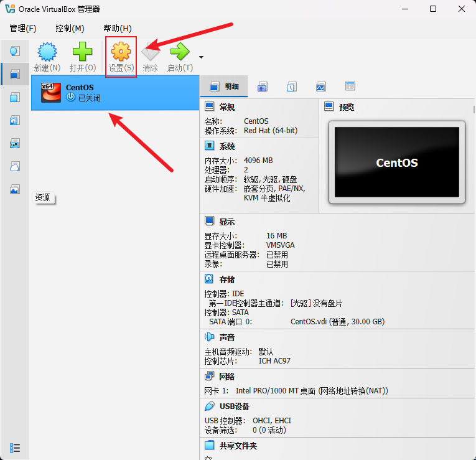Click the OHCI, EHCI USB controller value

(x=272, y=421)
